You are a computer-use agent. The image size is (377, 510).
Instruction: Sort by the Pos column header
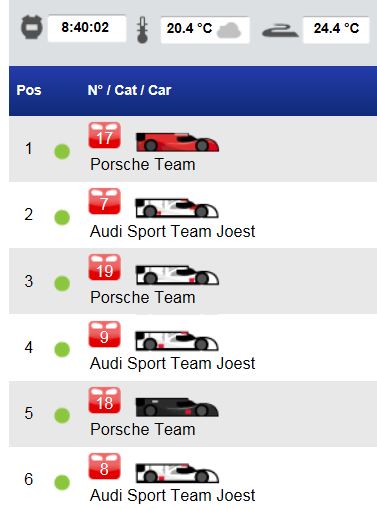tap(29, 90)
